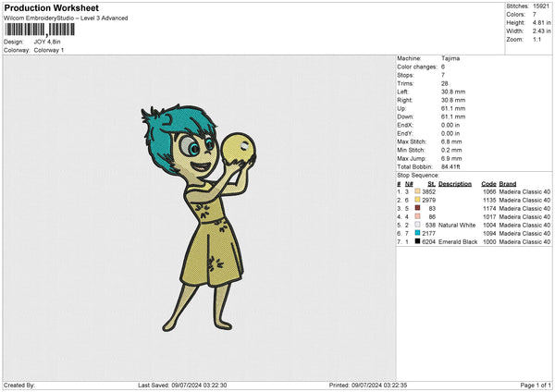Click the 'Code' column header

point(488,184)
